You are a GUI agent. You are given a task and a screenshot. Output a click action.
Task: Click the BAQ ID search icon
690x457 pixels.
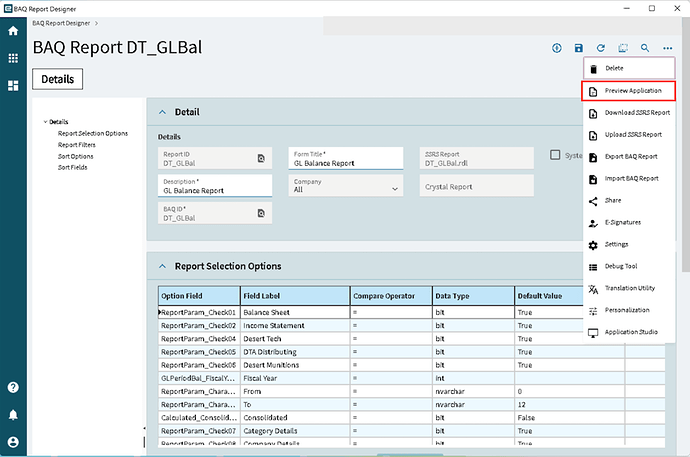[x=261, y=213]
